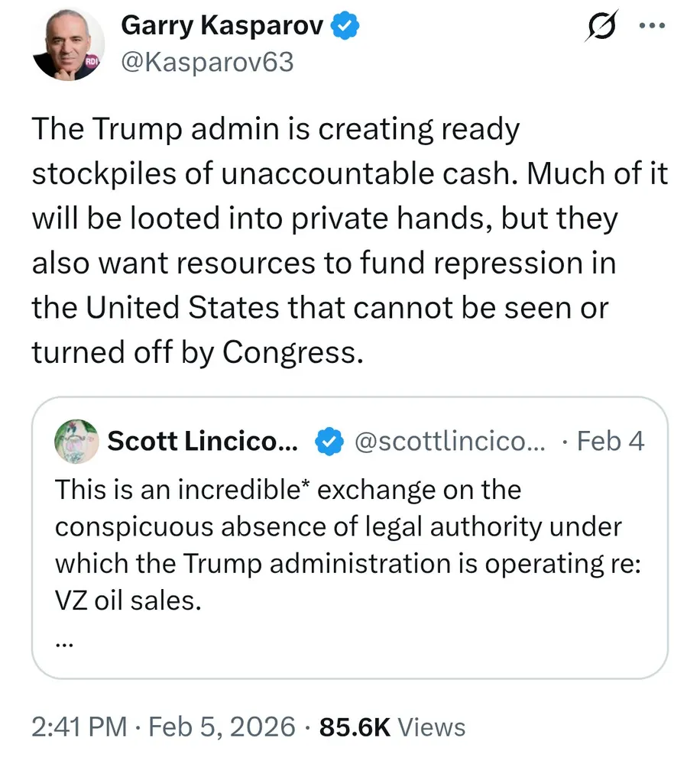Open the quoted tweet about VZ oil sales
The height and width of the screenshot is (764, 700).
349,544
